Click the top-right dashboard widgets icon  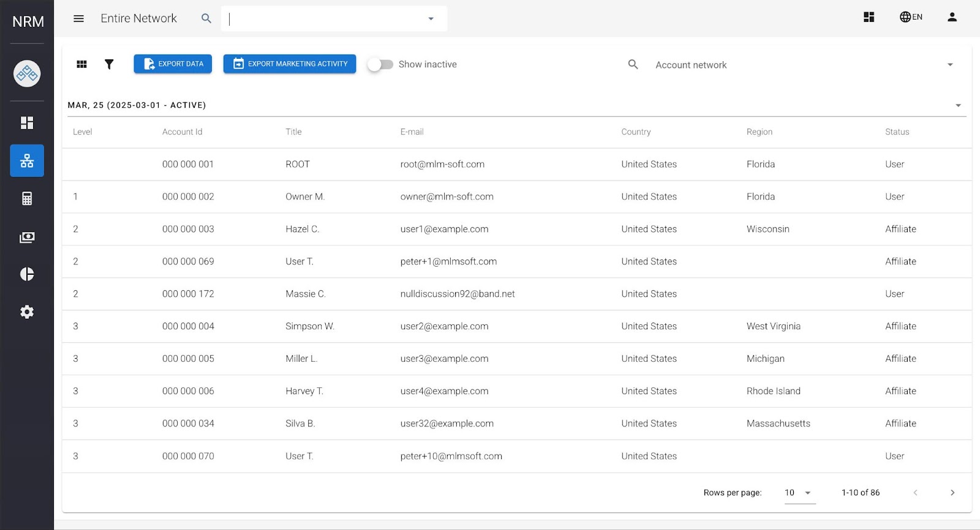pyautogui.click(x=869, y=17)
